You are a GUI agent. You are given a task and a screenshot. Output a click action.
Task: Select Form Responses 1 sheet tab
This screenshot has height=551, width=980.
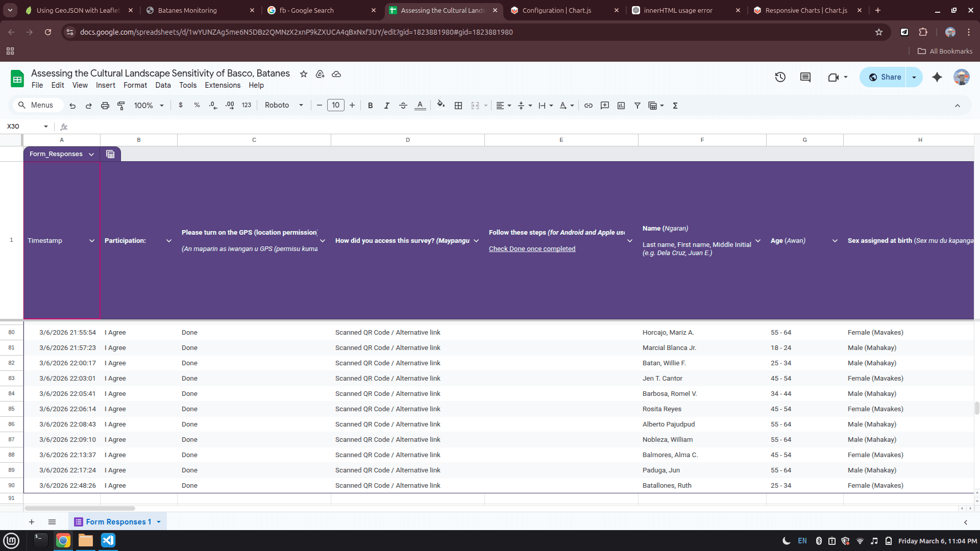(x=117, y=522)
